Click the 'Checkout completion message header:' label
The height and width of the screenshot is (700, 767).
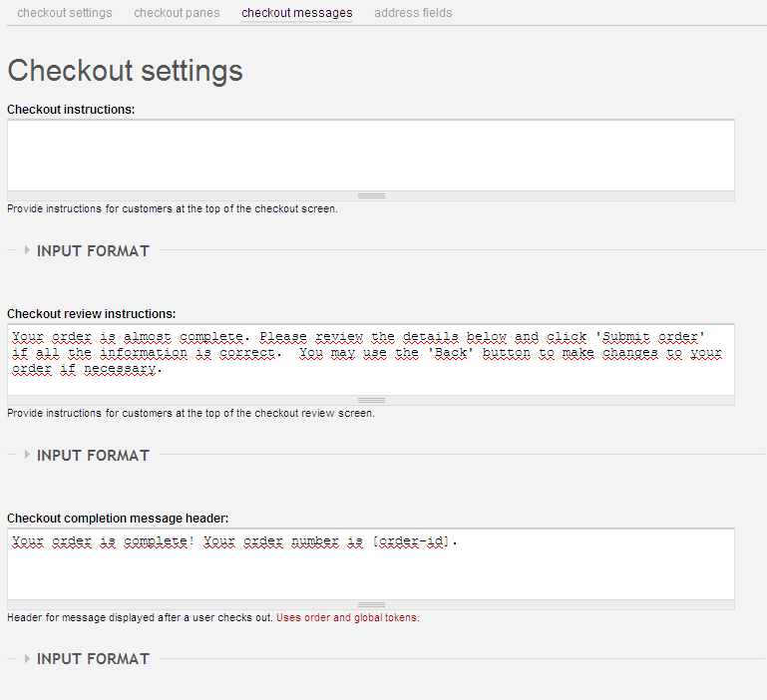coord(118,519)
